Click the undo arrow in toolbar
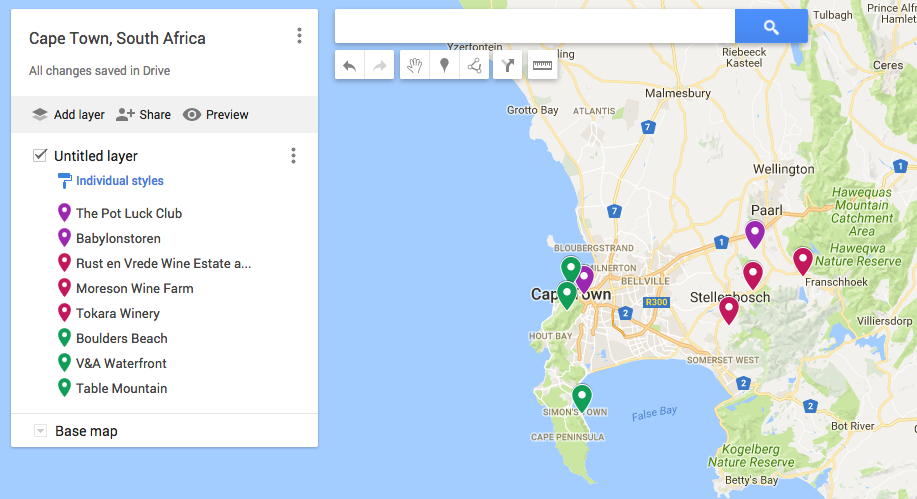The width and height of the screenshot is (917, 499). [350, 66]
